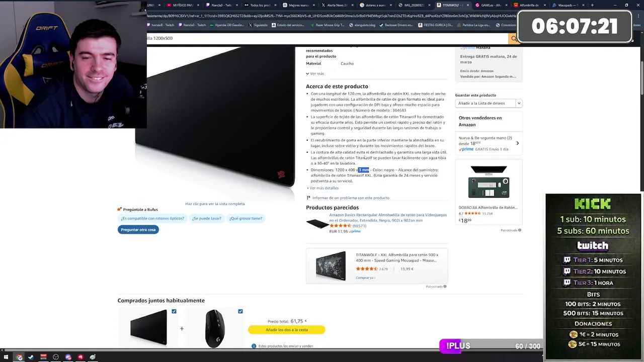Click the '¿Qué grosor tiene?' Rufus suggestion
Image resolution: width=644 pixels, height=362 pixels.
[246, 218]
